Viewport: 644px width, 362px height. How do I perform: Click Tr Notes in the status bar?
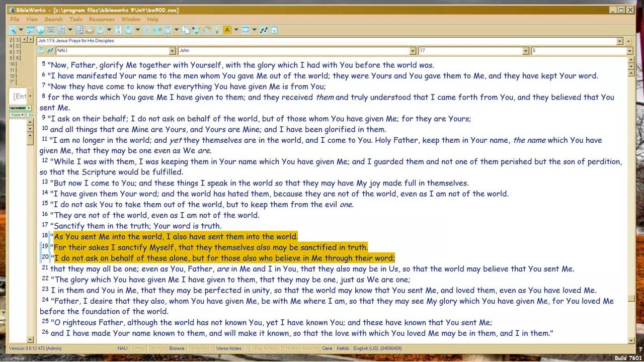pyautogui.click(x=289, y=348)
